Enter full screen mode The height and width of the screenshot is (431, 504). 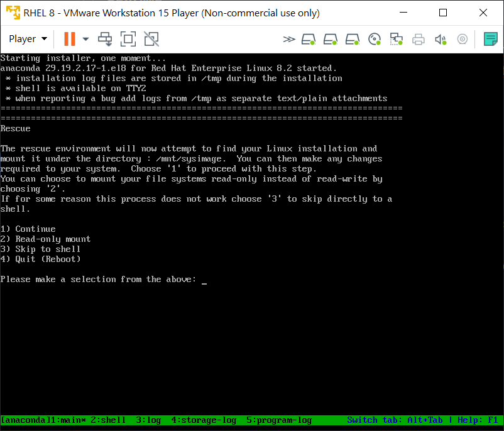click(x=128, y=39)
